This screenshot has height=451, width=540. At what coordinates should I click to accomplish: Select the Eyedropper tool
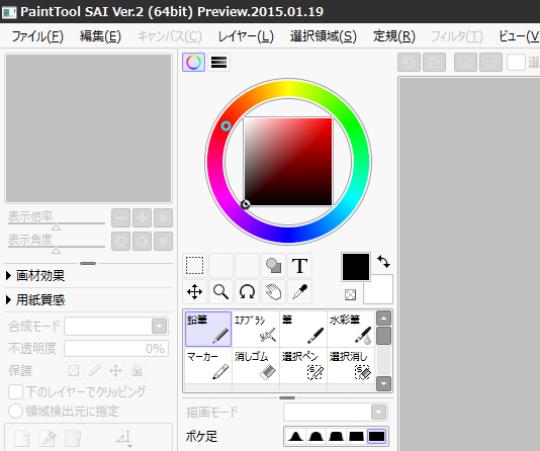tap(300, 292)
